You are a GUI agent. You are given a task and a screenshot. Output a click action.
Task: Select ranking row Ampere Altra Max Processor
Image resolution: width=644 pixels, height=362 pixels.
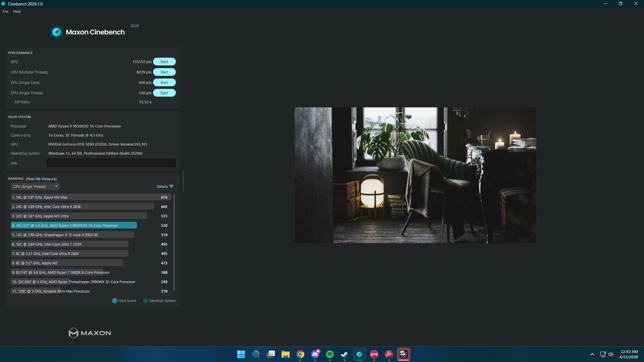coord(91,291)
